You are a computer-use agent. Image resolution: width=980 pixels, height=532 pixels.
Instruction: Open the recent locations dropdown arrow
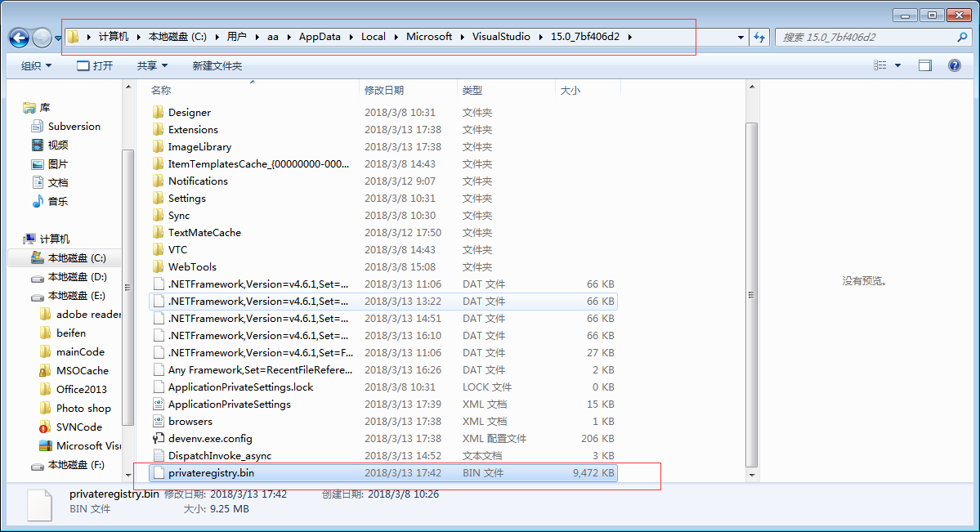pos(58,38)
